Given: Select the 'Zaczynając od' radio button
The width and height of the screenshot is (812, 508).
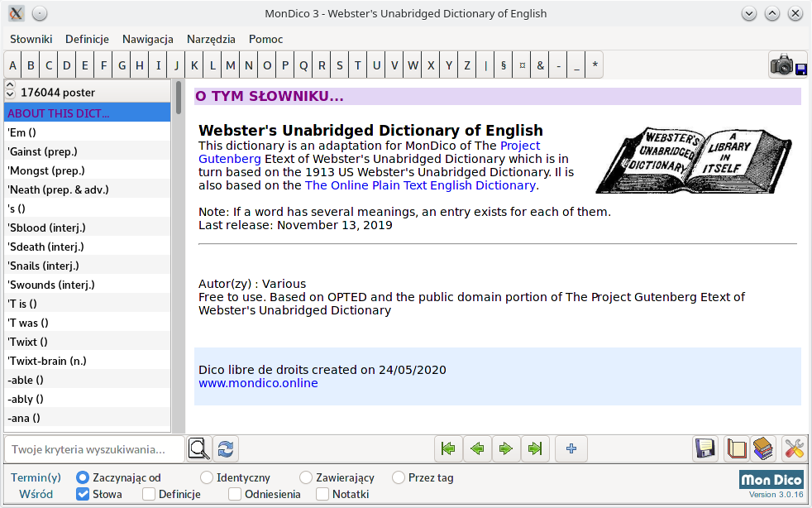Looking at the screenshot, I should (x=83, y=477).
